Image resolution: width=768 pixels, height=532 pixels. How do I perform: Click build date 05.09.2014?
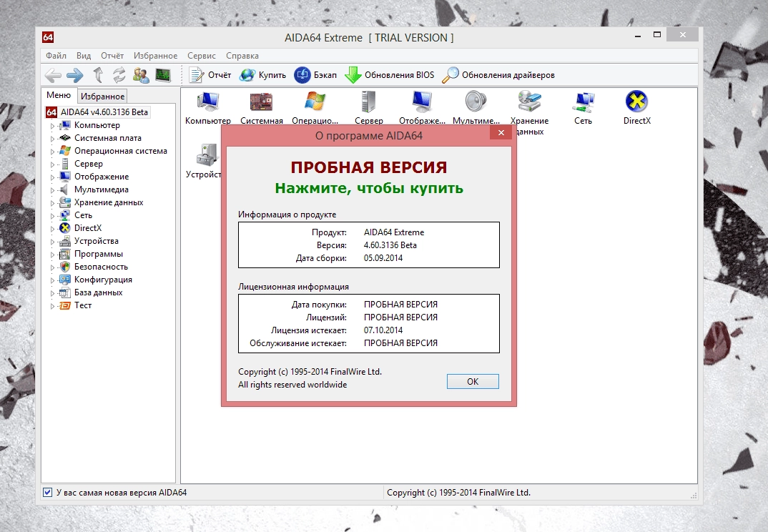click(383, 257)
